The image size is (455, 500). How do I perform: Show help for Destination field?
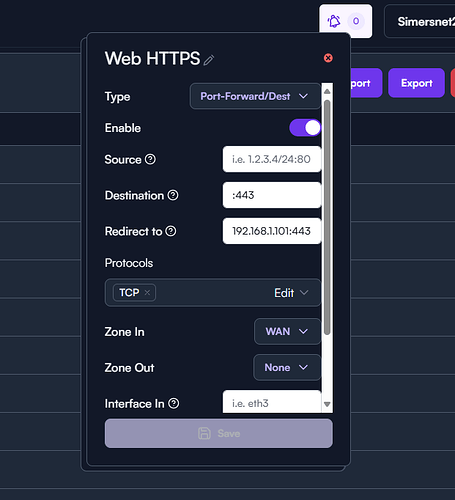[173, 195]
